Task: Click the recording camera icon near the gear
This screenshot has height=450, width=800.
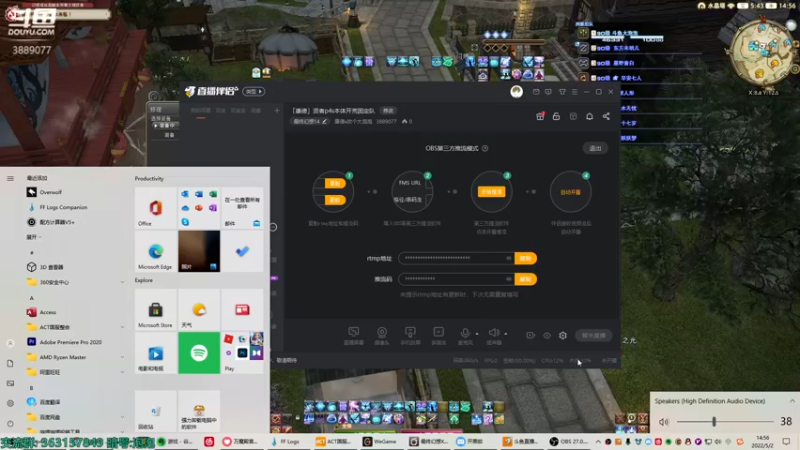Action: point(531,335)
